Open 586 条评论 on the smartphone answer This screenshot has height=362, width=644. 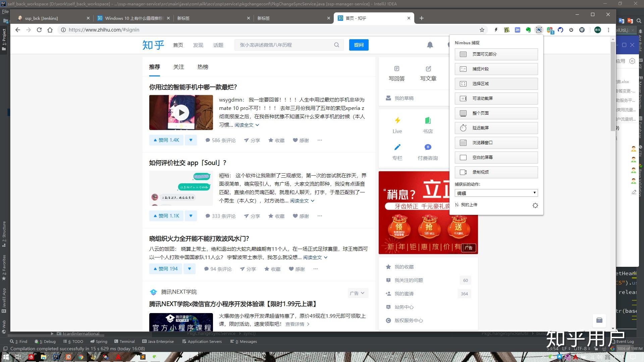pyautogui.click(x=220, y=140)
